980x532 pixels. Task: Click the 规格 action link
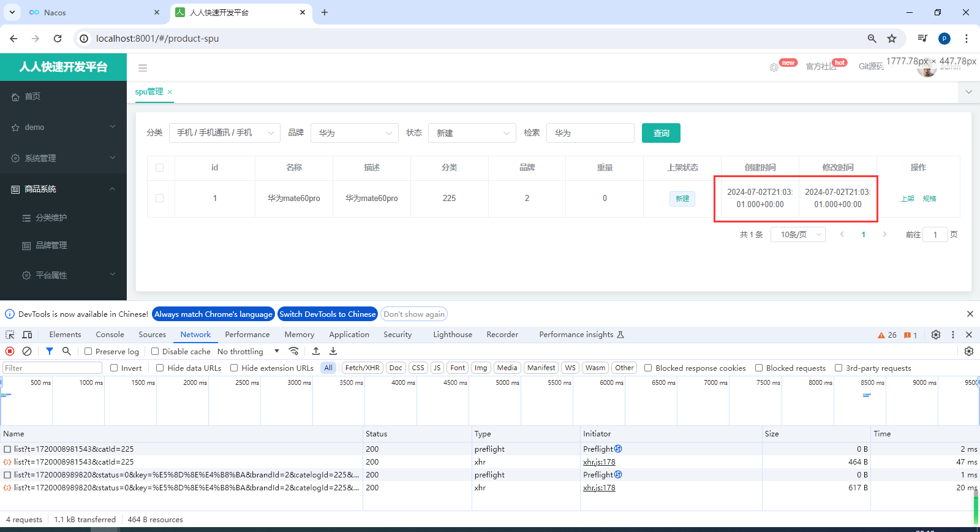(929, 199)
